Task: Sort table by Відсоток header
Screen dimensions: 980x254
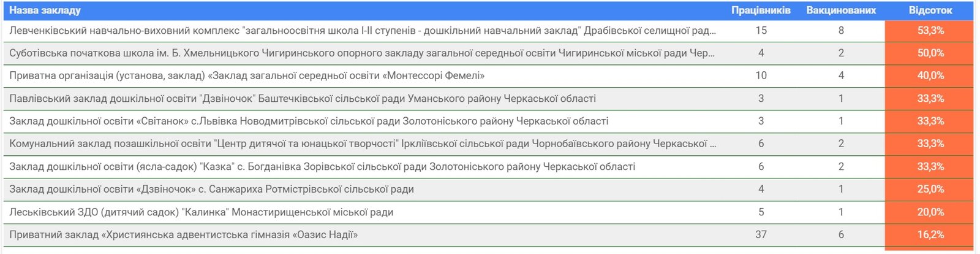Action: pyautogui.click(x=930, y=10)
